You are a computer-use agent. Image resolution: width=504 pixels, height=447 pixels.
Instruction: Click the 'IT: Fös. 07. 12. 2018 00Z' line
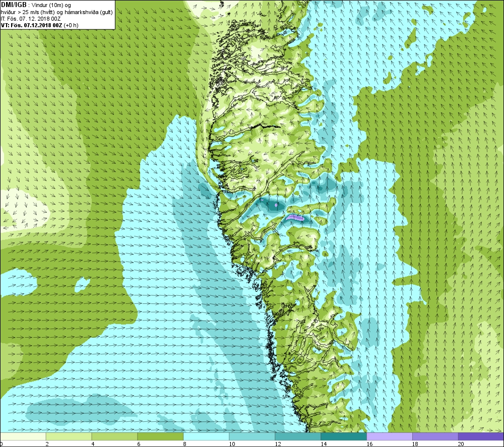pyautogui.click(x=31, y=19)
